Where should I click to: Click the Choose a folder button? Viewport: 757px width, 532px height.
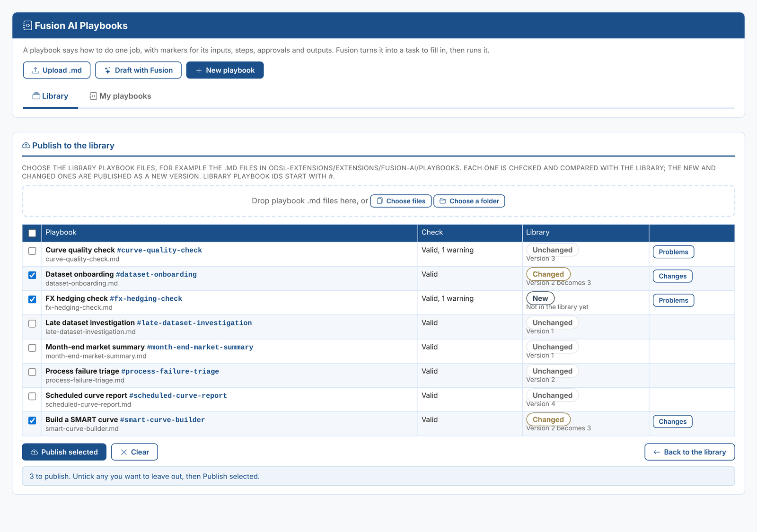(469, 201)
